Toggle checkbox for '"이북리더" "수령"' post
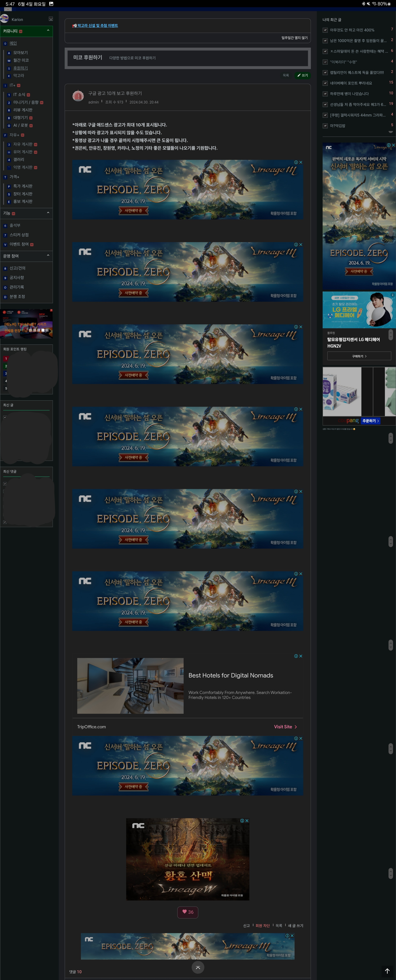This screenshot has width=396, height=980. click(325, 62)
